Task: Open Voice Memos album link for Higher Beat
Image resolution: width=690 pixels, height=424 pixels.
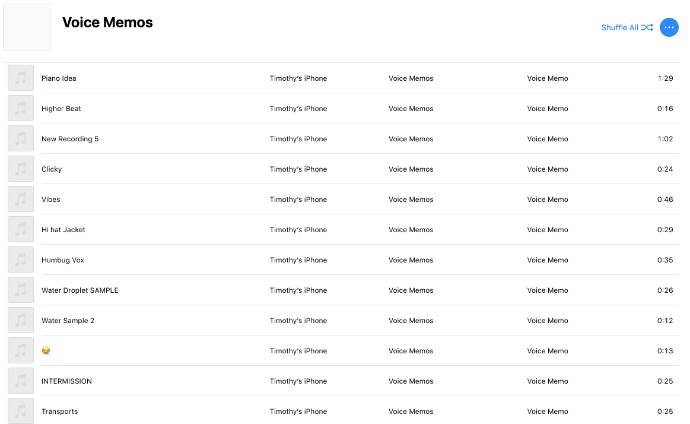Action: pyautogui.click(x=411, y=108)
